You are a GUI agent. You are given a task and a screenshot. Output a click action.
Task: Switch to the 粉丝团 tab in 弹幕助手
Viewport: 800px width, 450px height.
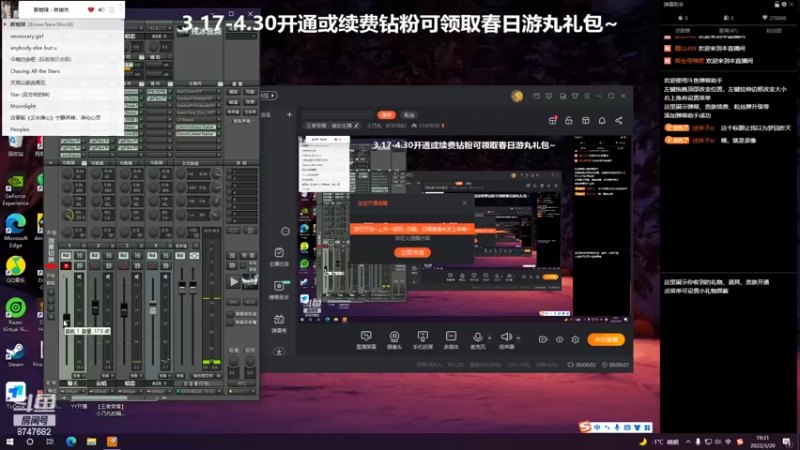774,31
